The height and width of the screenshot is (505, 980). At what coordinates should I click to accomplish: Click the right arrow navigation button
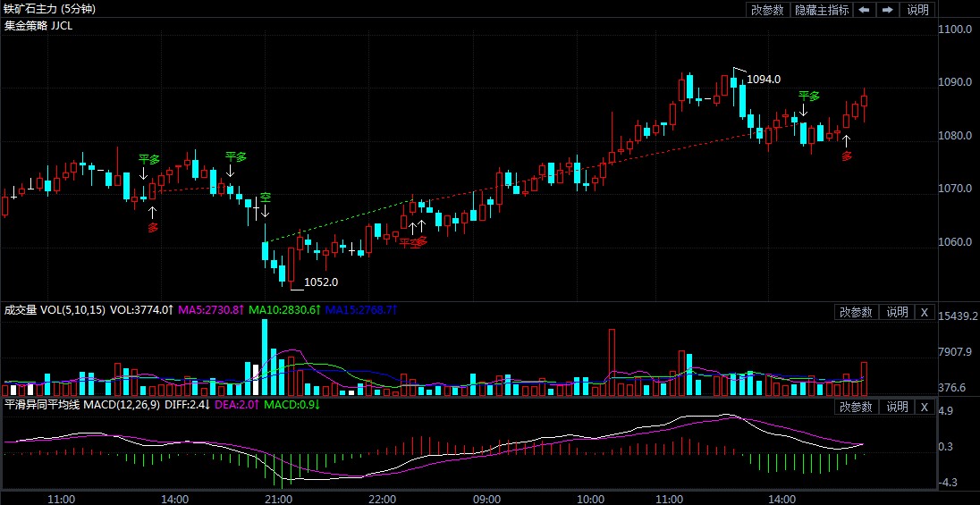tap(888, 9)
